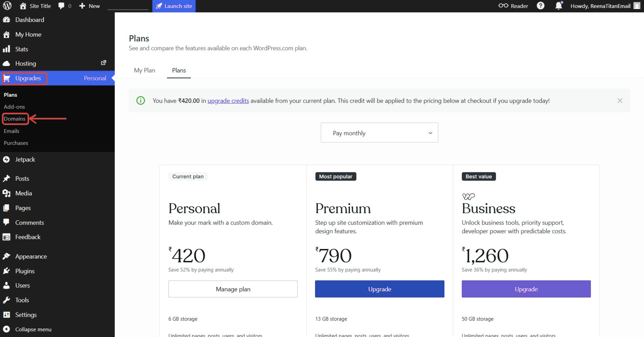Click the Hosting cloud icon
The image size is (644, 337).
click(x=6, y=64)
